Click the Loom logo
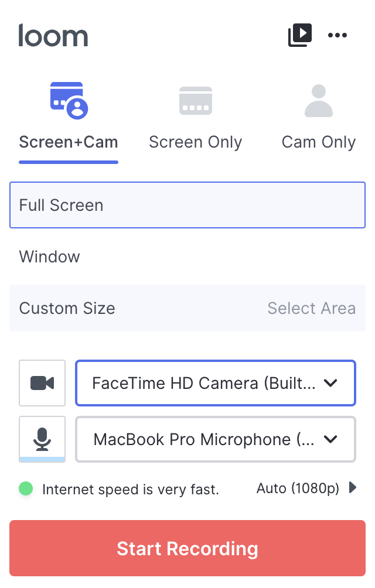The image size is (375, 588). pos(53,36)
